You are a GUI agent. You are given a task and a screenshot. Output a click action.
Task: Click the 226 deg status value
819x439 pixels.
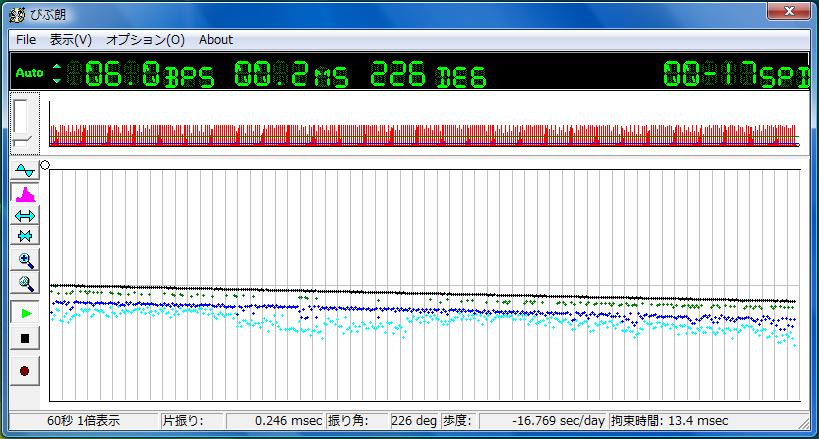tap(414, 421)
